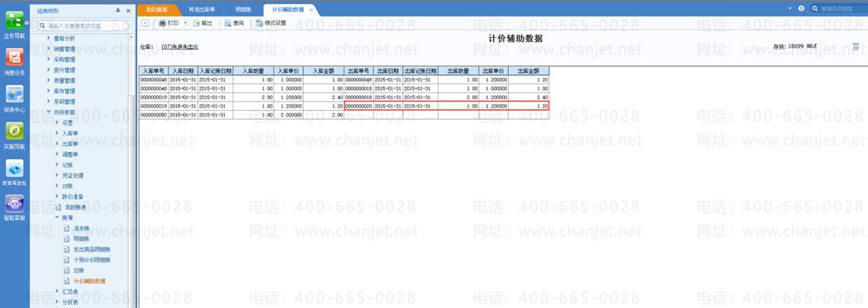Select the 入库单 tree item
Screen dimensions: 868x308
[69, 134]
